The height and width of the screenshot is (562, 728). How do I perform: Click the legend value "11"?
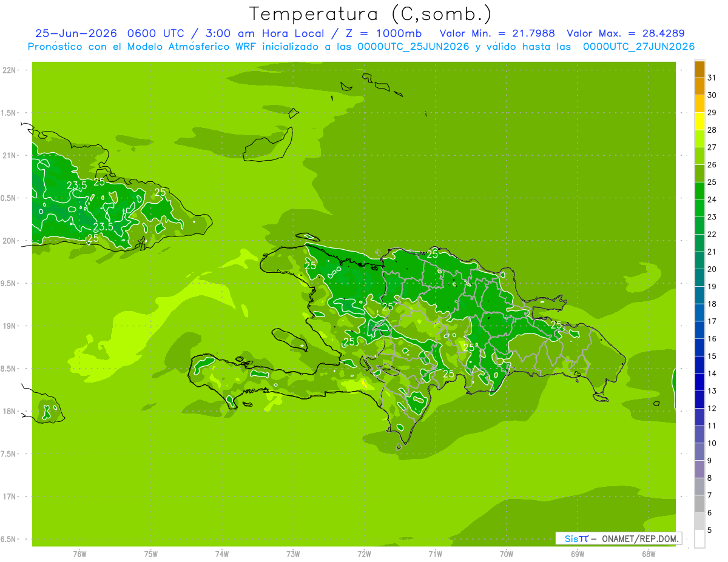[x=712, y=426]
